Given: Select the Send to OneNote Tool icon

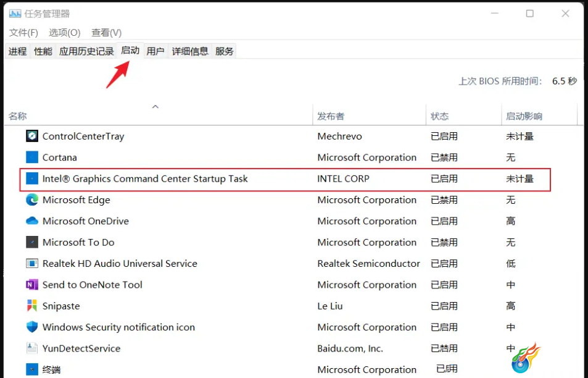Looking at the screenshot, I should tap(32, 285).
